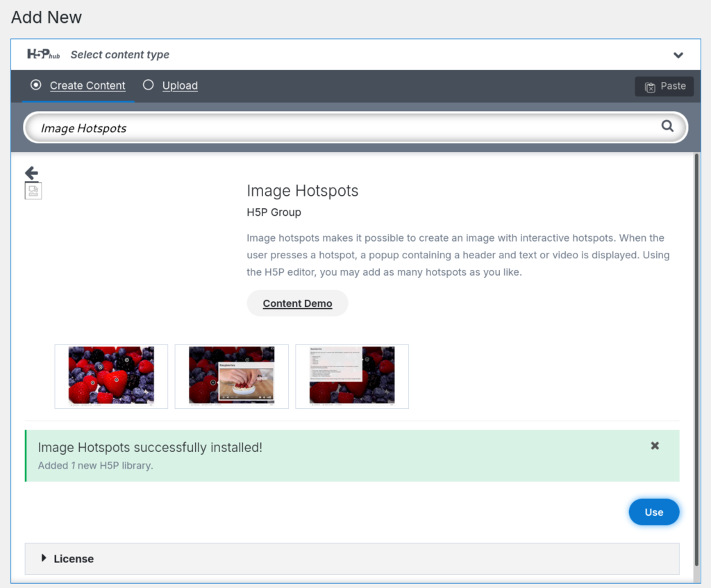The image size is (711, 588).
Task: Click the magnifying glass search icon
Action: 667,126
